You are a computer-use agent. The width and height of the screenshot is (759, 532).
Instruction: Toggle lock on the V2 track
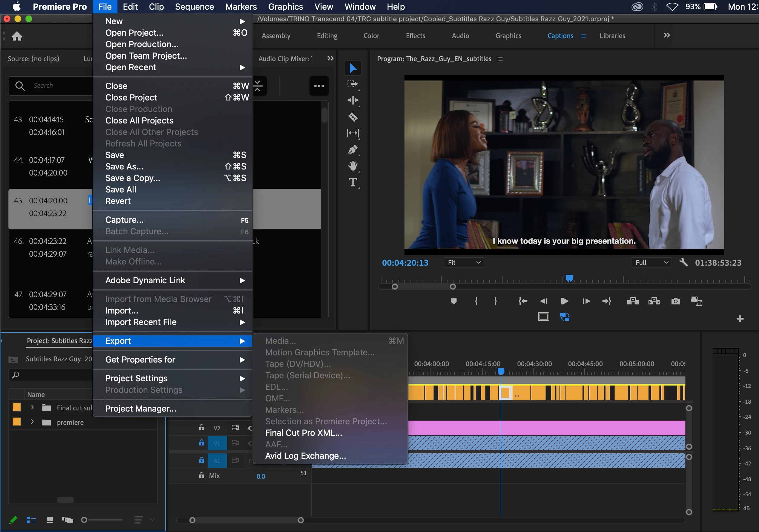click(x=201, y=428)
